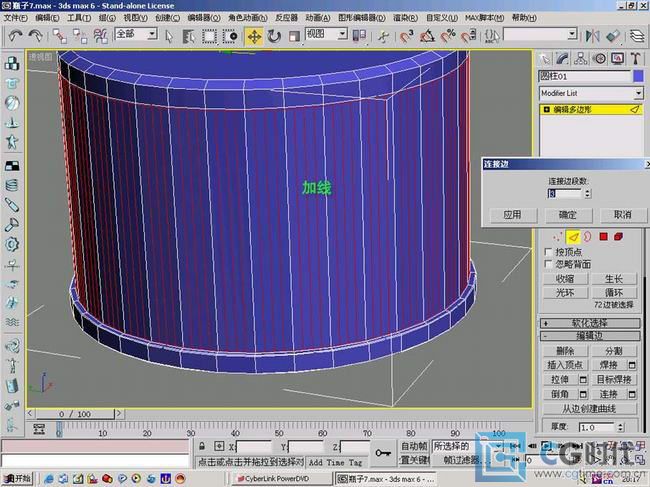Toggle the 3D Snaps magnet icon
Image resolution: width=650 pixels, height=487 pixels.
click(x=407, y=36)
